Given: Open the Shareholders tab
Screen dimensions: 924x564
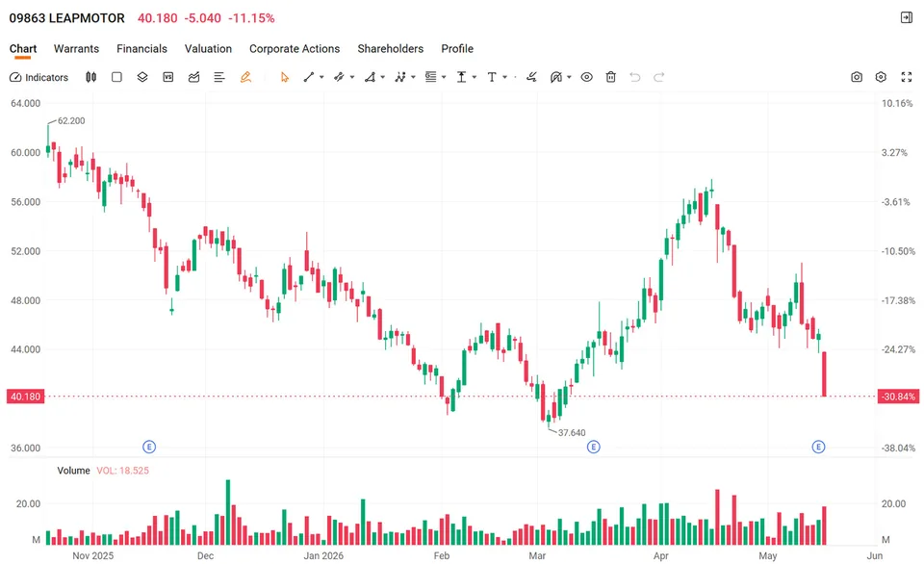Looking at the screenshot, I should pos(390,49).
